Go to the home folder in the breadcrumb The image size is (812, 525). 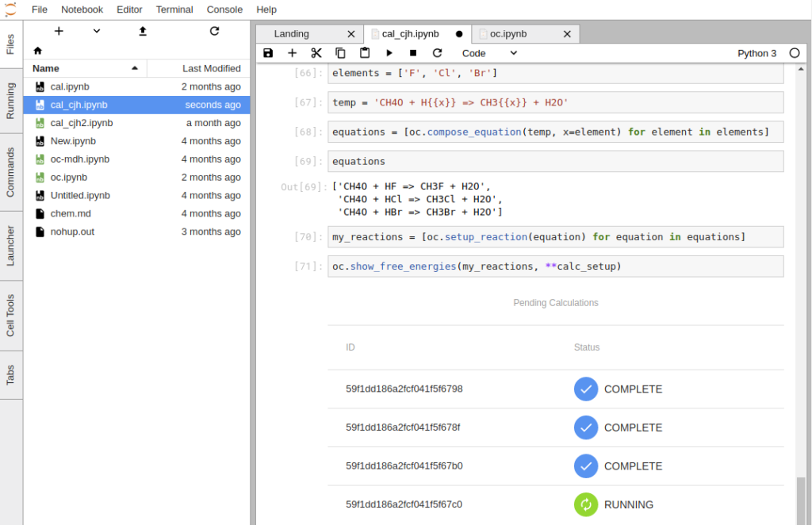coord(37,50)
